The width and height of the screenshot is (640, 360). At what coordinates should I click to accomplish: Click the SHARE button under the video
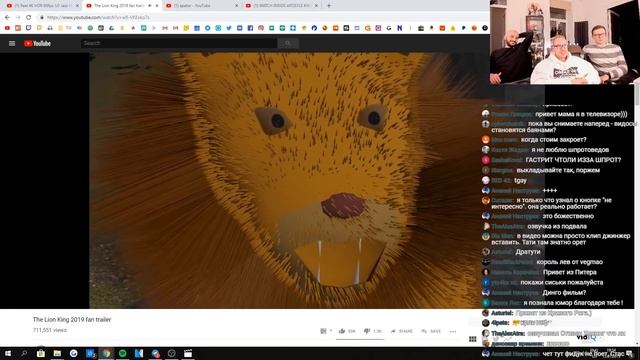pyautogui.click(x=402, y=331)
